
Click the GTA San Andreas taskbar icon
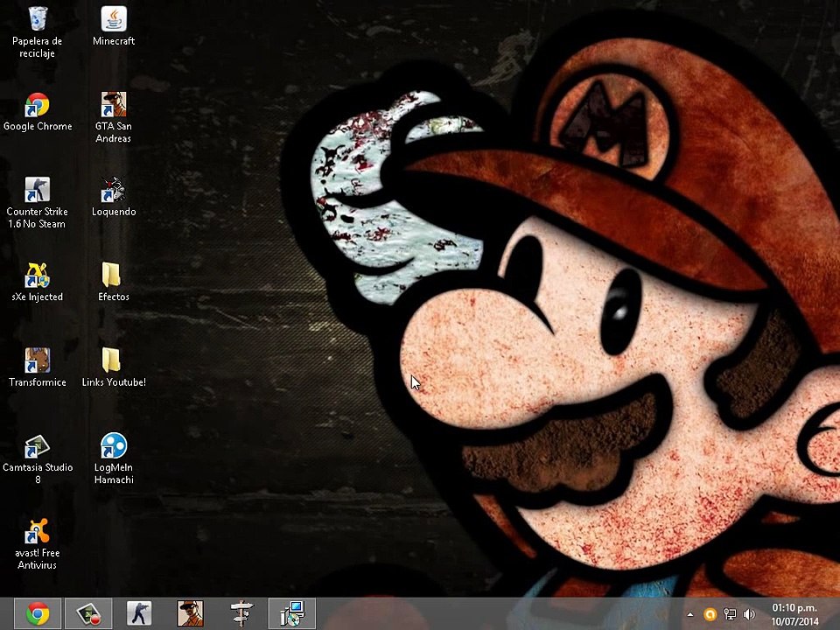click(x=190, y=614)
